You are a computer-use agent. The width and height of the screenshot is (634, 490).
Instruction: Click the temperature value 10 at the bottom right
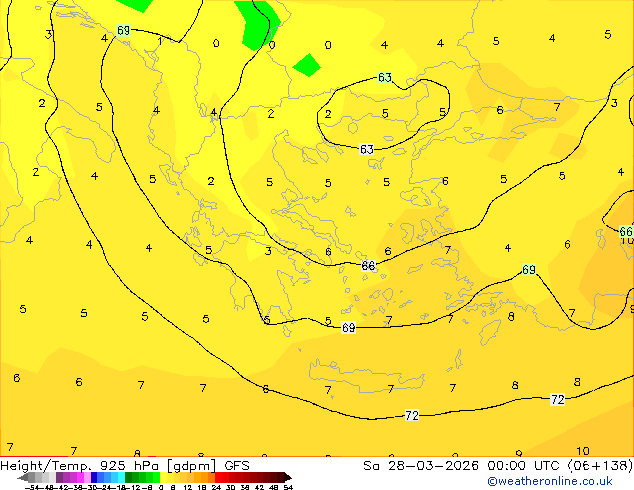click(x=583, y=451)
